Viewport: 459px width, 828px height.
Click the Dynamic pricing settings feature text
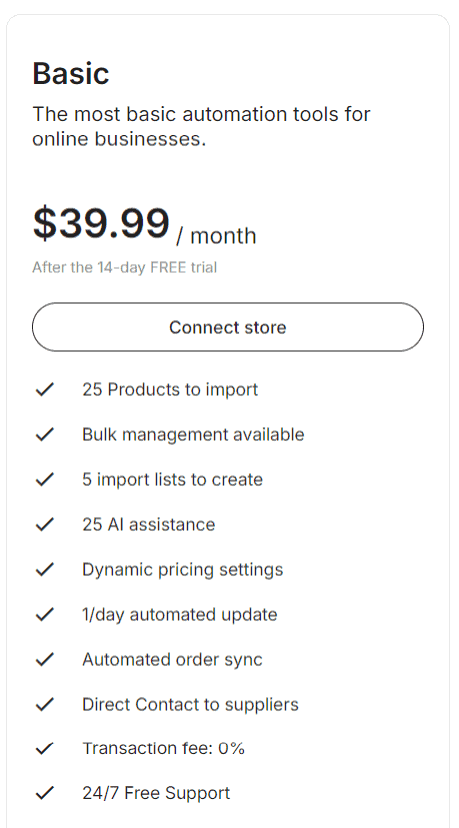pos(183,570)
